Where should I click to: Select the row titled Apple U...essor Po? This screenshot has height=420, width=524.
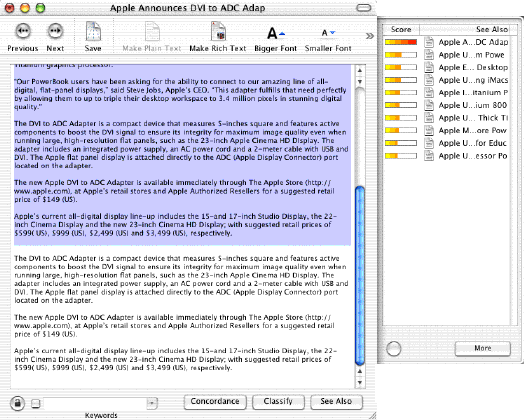tap(446, 156)
